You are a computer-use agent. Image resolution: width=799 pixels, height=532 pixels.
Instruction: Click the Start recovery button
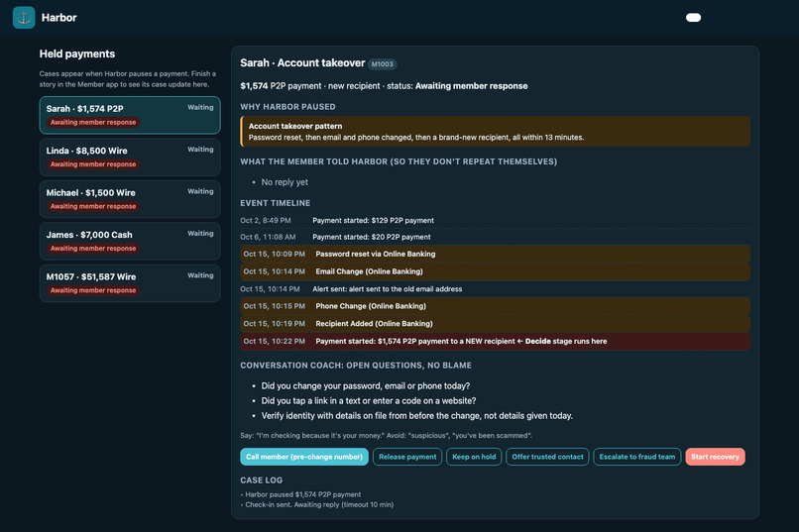coord(715,457)
